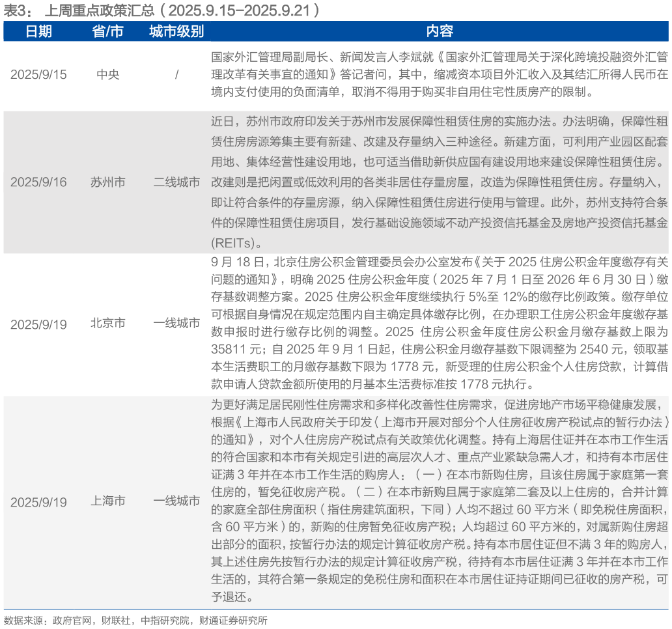Click the 上海市 cell
The image size is (672, 629).
point(108,501)
